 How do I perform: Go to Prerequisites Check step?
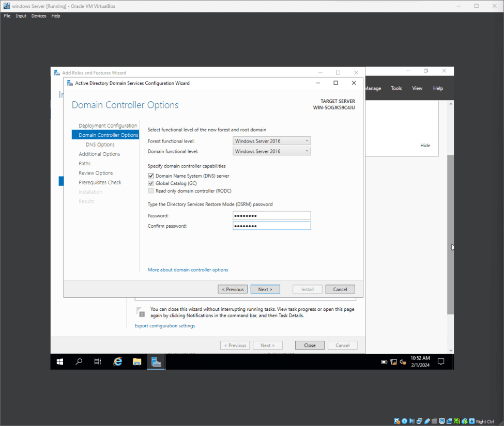point(100,182)
